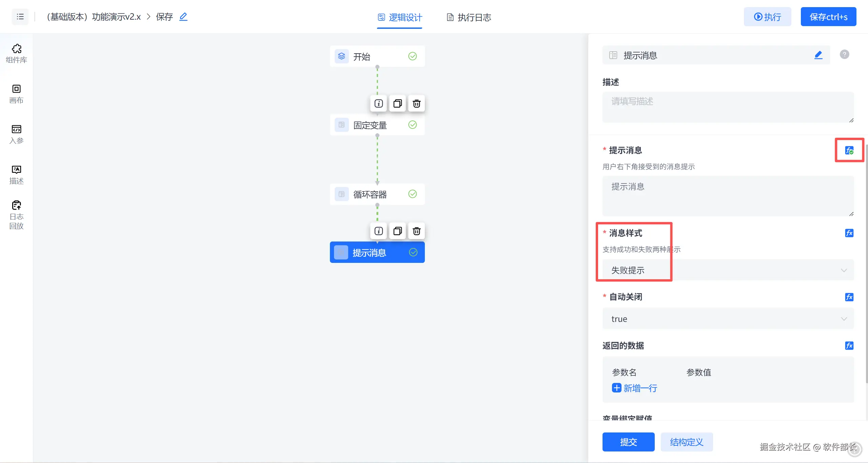Click the 画布 canvas sidebar icon
Image resolution: width=868 pixels, height=463 pixels.
coord(16,94)
